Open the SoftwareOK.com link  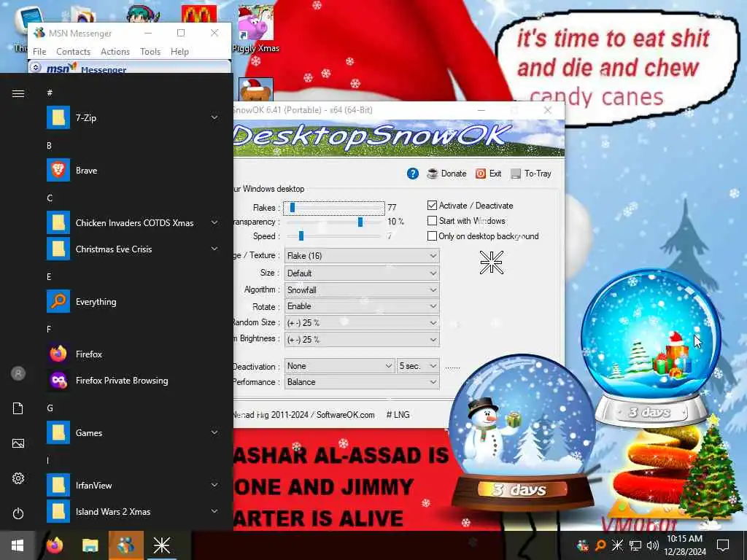point(345,415)
